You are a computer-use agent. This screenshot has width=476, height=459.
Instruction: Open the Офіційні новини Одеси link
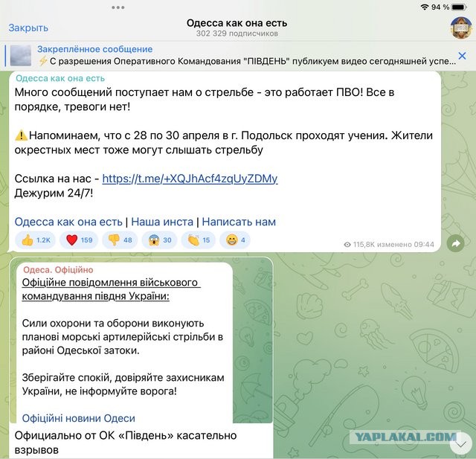pos(79,418)
